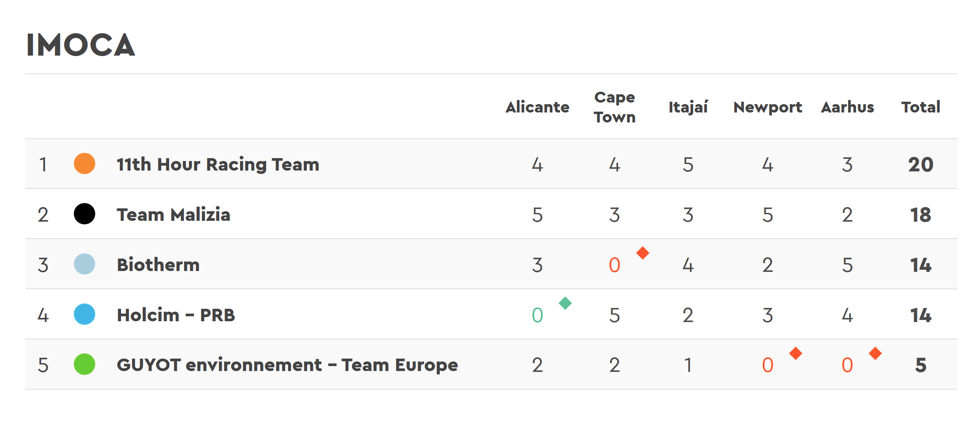Screen dimensions: 980x425
Task: Open the GUYOT environnement – Team Europe name
Action: pyautogui.click(x=287, y=365)
